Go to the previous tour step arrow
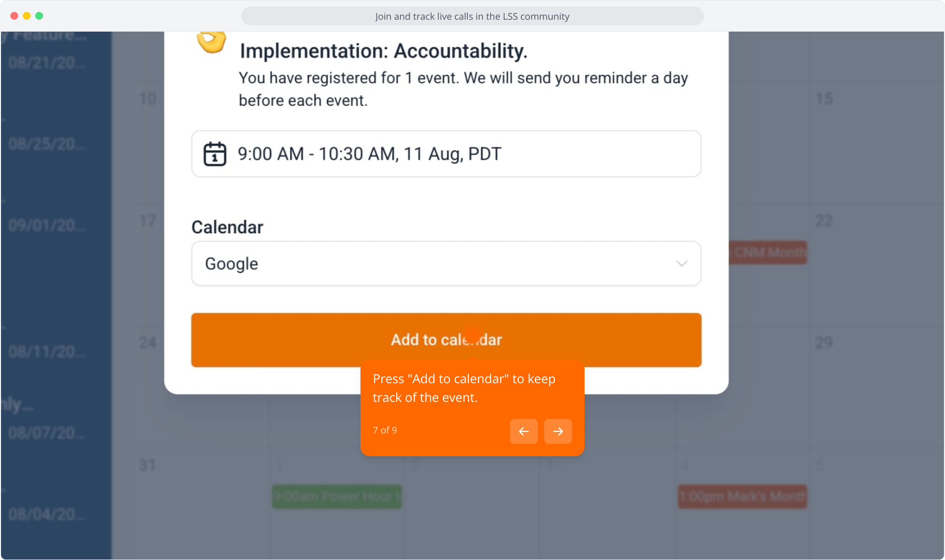This screenshot has width=945, height=560. (x=523, y=431)
